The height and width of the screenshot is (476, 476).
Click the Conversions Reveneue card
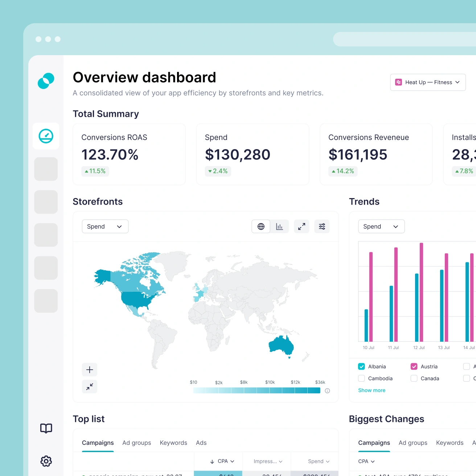(x=376, y=154)
